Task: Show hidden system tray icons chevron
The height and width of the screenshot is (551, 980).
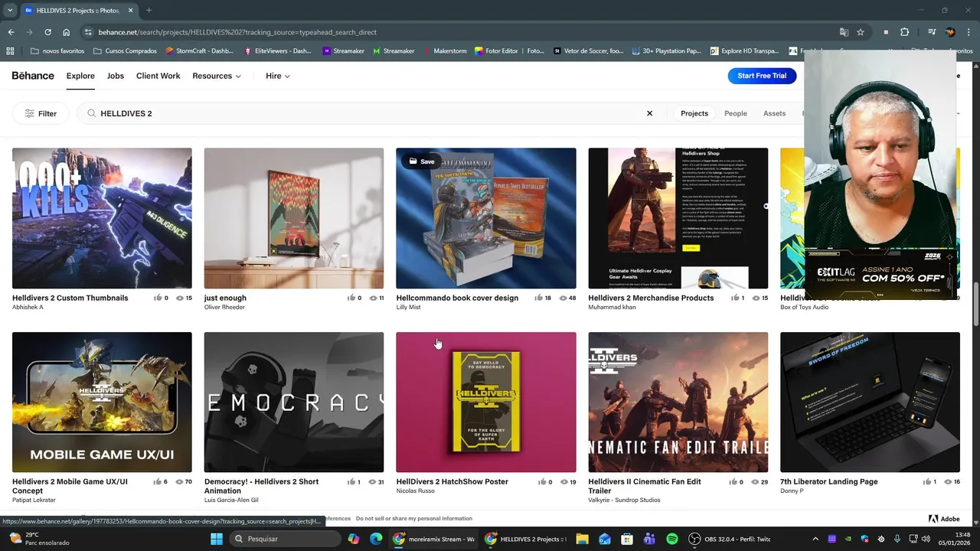Action: coord(815,539)
